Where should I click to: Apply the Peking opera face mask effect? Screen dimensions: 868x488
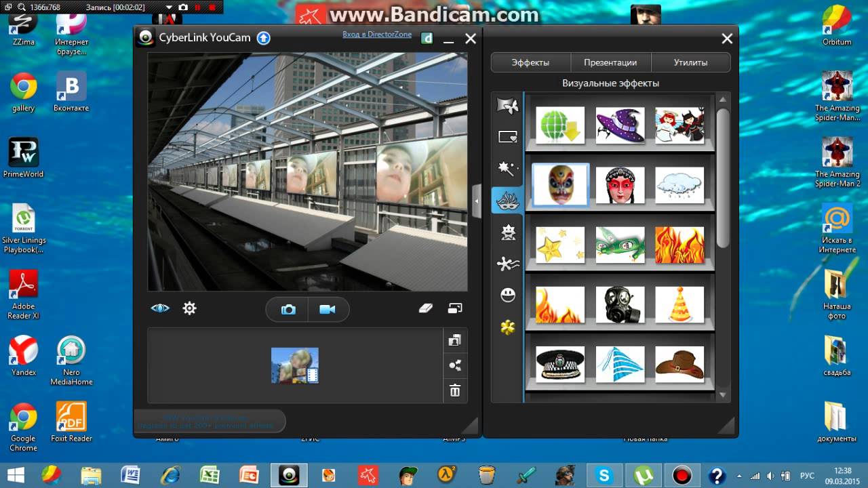coord(620,185)
